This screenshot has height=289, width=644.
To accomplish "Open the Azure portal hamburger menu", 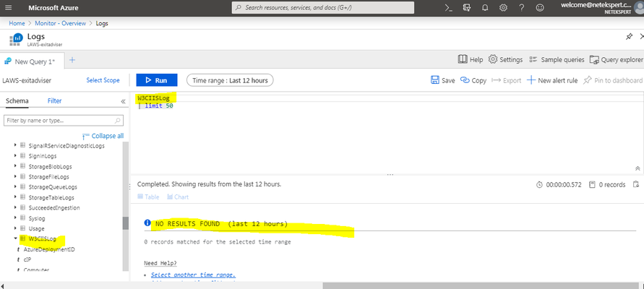I will point(8,8).
